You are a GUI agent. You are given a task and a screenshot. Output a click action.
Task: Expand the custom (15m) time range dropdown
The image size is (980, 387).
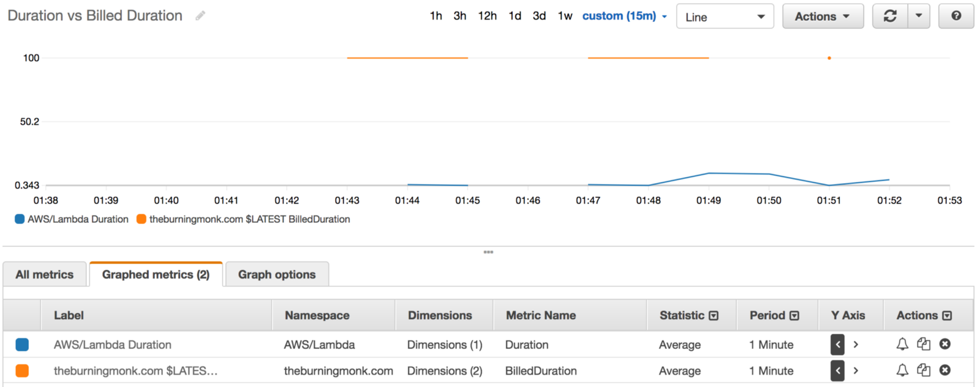click(x=624, y=16)
